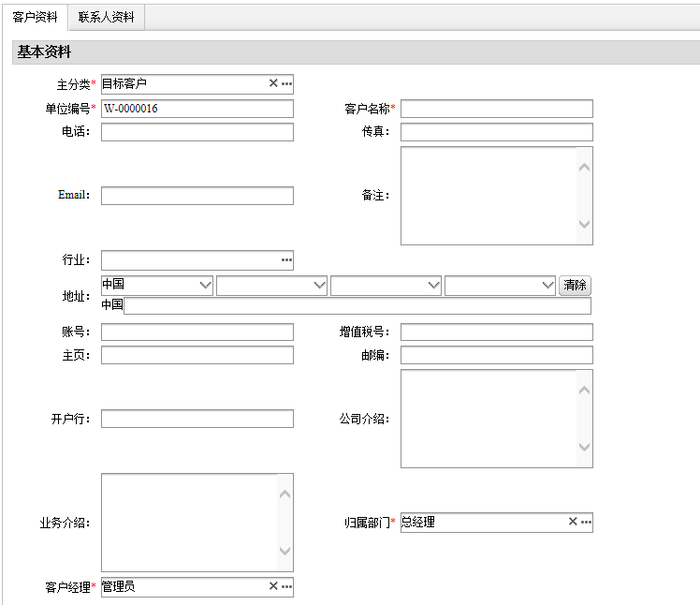
Task: Click the 基本资料 section header
Action: click(356, 52)
